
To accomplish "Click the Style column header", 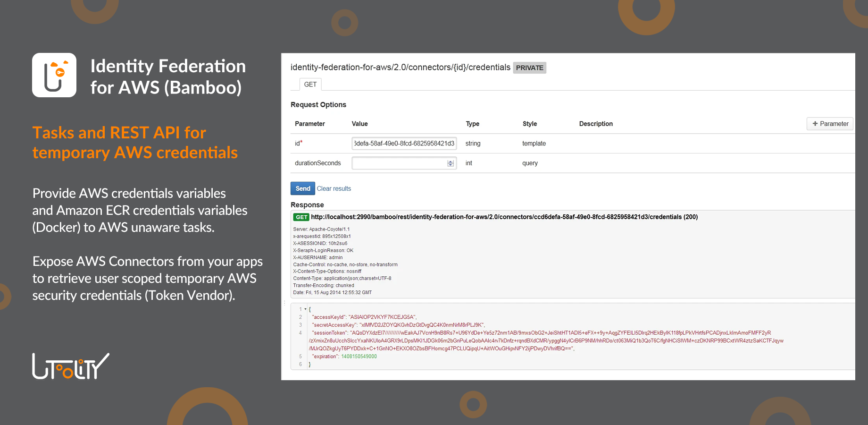I will click(530, 124).
